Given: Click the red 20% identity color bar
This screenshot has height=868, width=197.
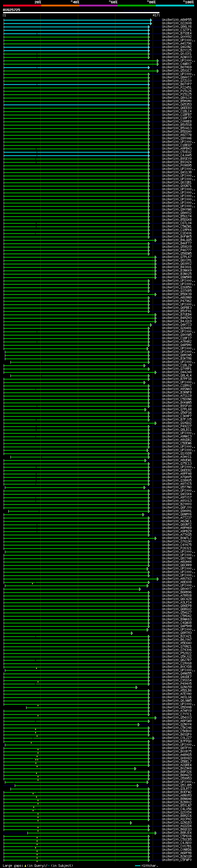Looking at the screenshot, I should point(22,6).
